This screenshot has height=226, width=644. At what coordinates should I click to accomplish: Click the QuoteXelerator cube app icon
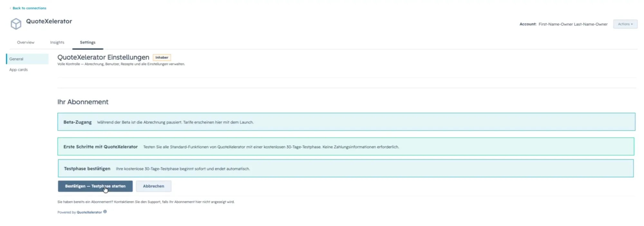click(16, 24)
